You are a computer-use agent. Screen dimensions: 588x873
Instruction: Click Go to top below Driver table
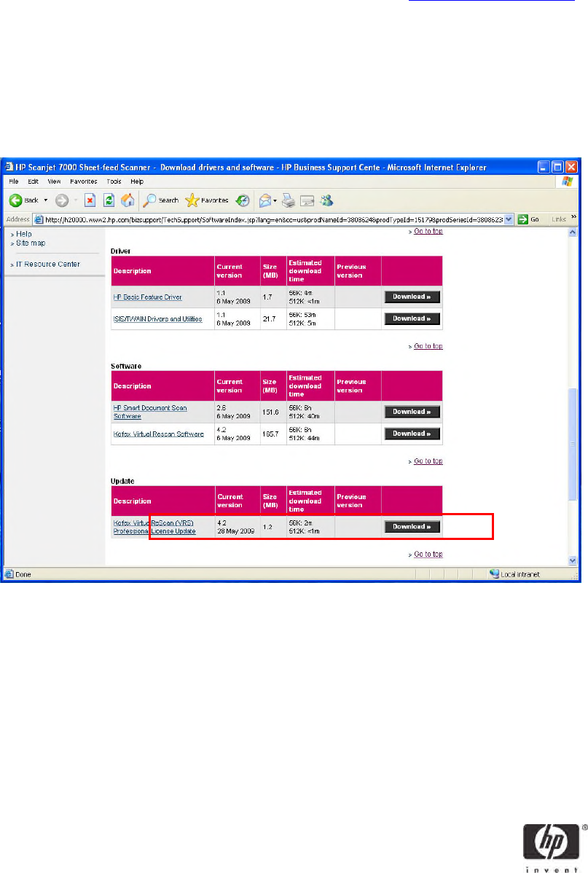428,345
